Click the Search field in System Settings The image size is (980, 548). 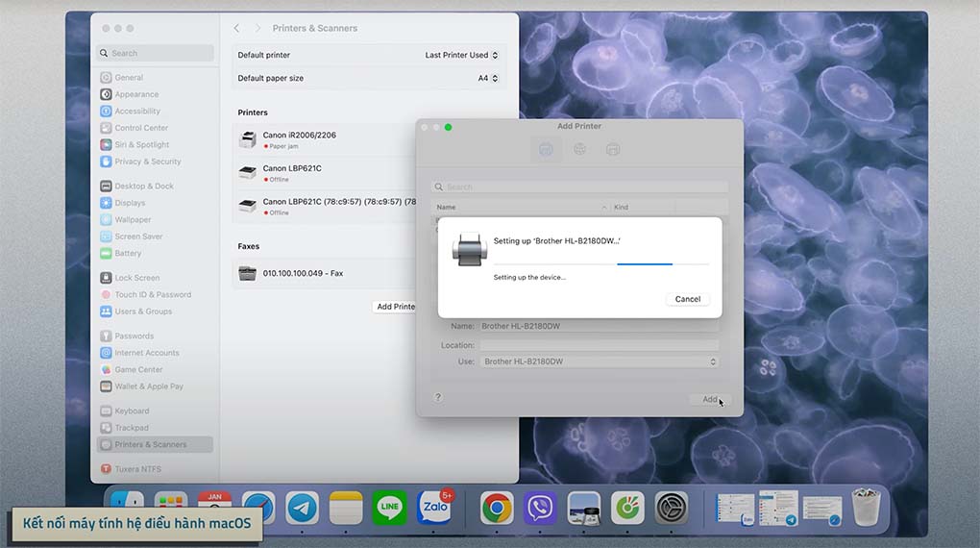(156, 54)
